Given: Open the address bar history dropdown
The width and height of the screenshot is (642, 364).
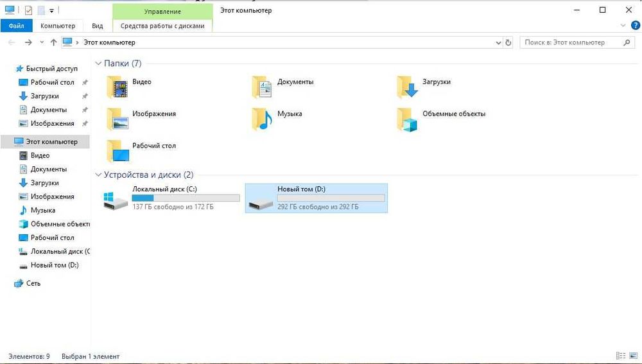Looking at the screenshot, I should click(498, 42).
